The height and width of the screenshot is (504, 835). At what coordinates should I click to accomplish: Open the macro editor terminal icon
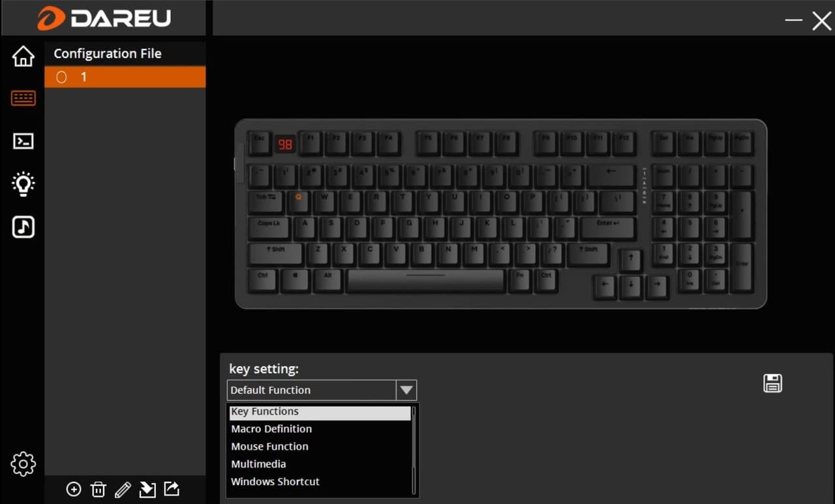tap(23, 141)
